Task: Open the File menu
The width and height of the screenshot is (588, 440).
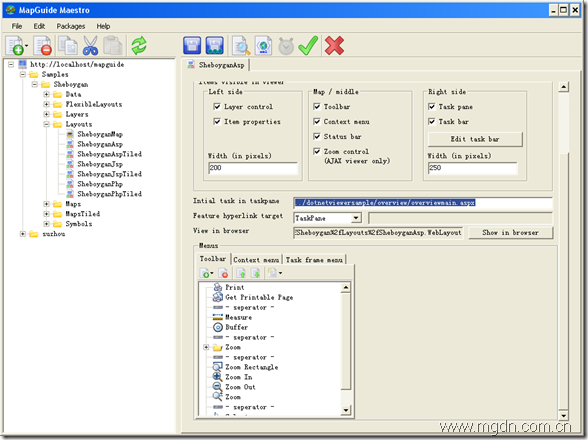Action: pos(16,26)
